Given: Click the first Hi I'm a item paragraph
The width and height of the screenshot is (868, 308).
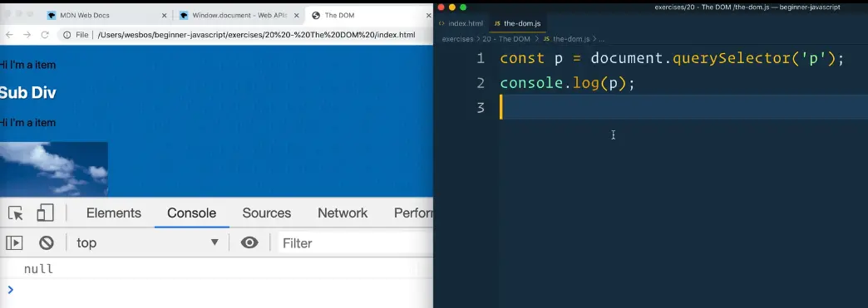Looking at the screenshot, I should click(x=27, y=66).
